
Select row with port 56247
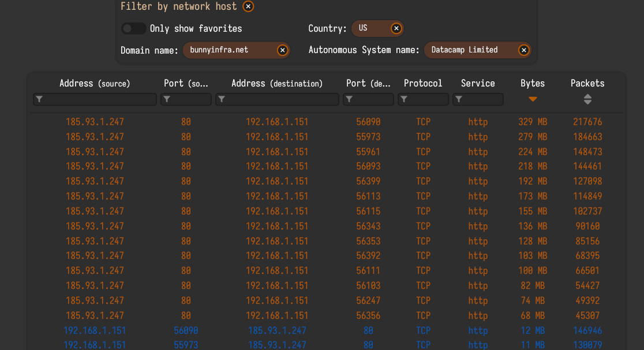coord(327,301)
